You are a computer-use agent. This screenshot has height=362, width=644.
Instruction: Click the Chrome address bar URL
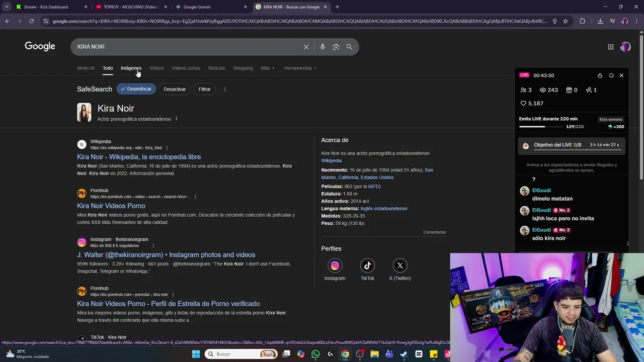pyautogui.click(x=299, y=21)
